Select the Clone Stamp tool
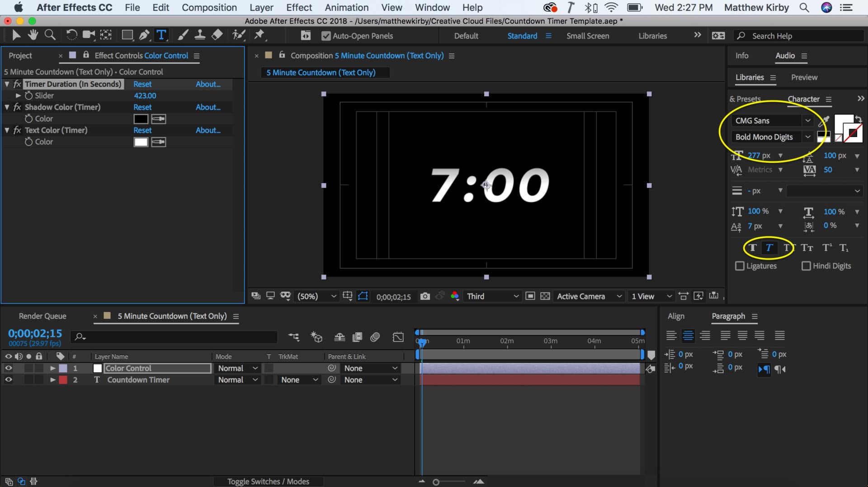This screenshot has width=868, height=487. click(x=200, y=35)
